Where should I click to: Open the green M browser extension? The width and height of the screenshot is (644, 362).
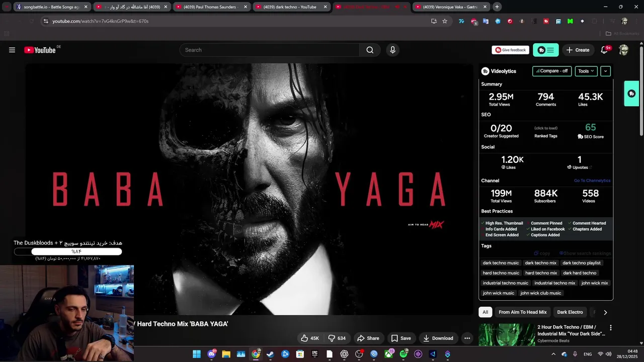[570, 21]
